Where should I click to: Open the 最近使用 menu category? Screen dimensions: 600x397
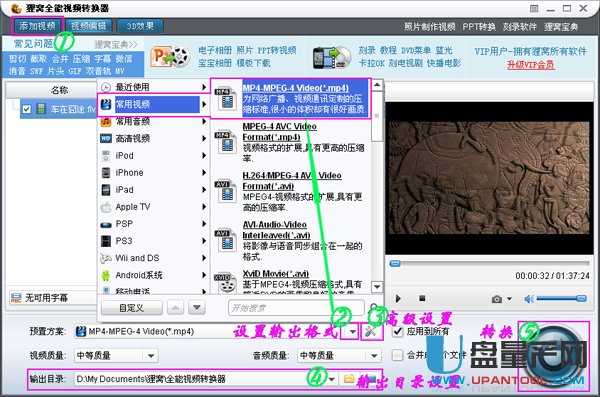point(153,87)
